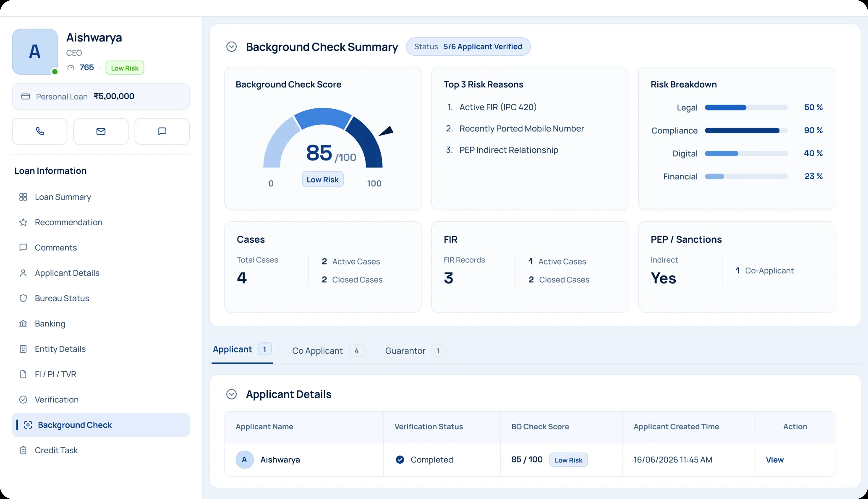Screen dimensions: 868x499
Task: Collapse the Background Check Summary section
Action: 232,47
